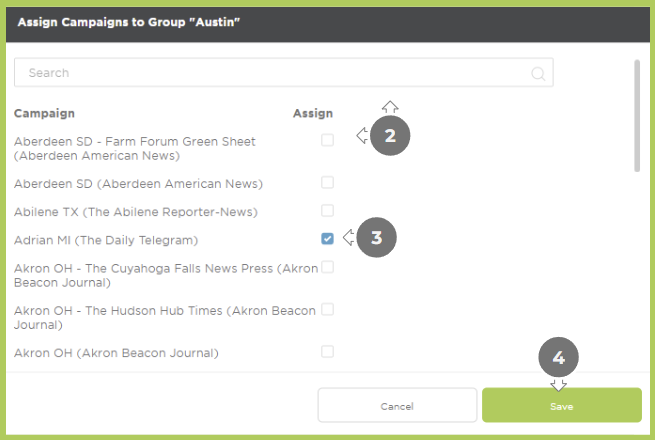655x440 pixels.
Task: Click the step 4 callout badge
Action: 559,357
